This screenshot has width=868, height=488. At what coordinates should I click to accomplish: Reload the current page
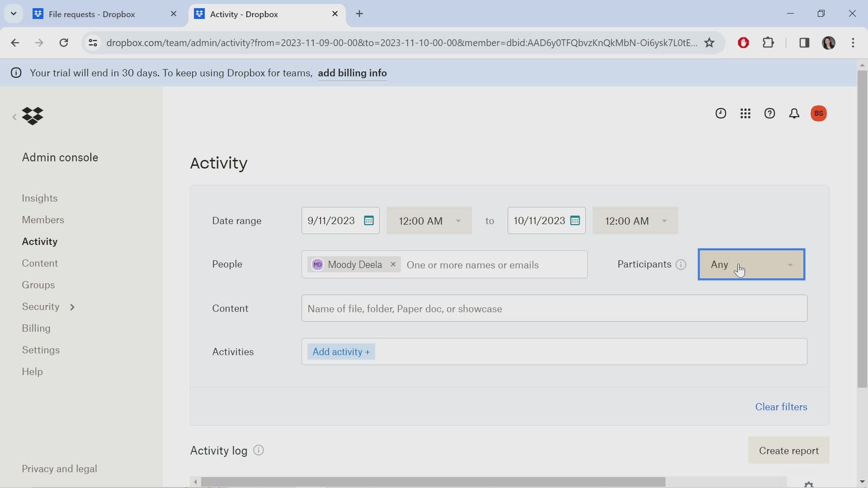[64, 42]
